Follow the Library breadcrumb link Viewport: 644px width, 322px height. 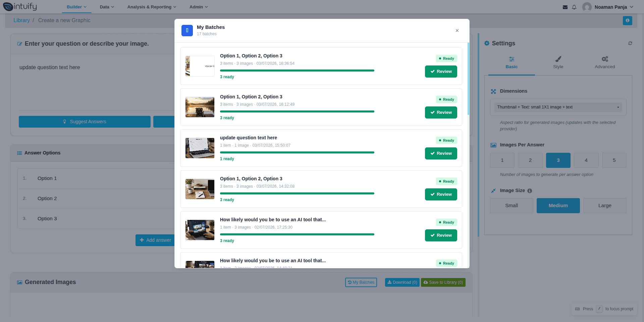click(21, 20)
